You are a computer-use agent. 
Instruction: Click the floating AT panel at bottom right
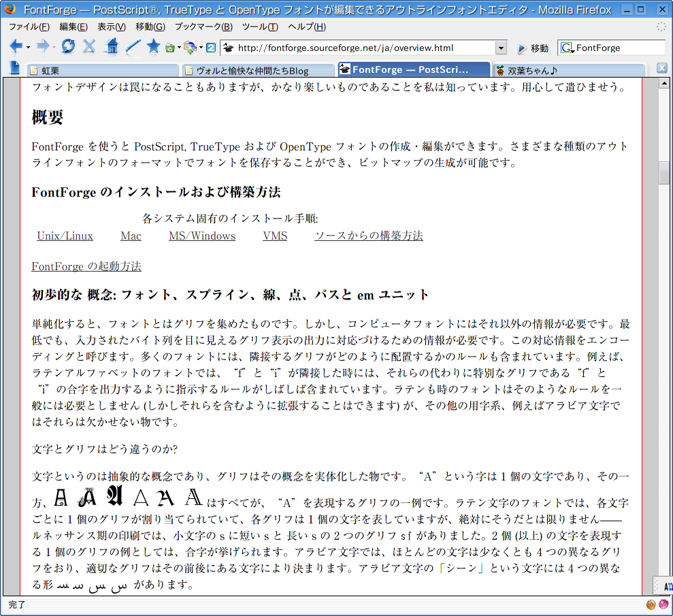663,586
